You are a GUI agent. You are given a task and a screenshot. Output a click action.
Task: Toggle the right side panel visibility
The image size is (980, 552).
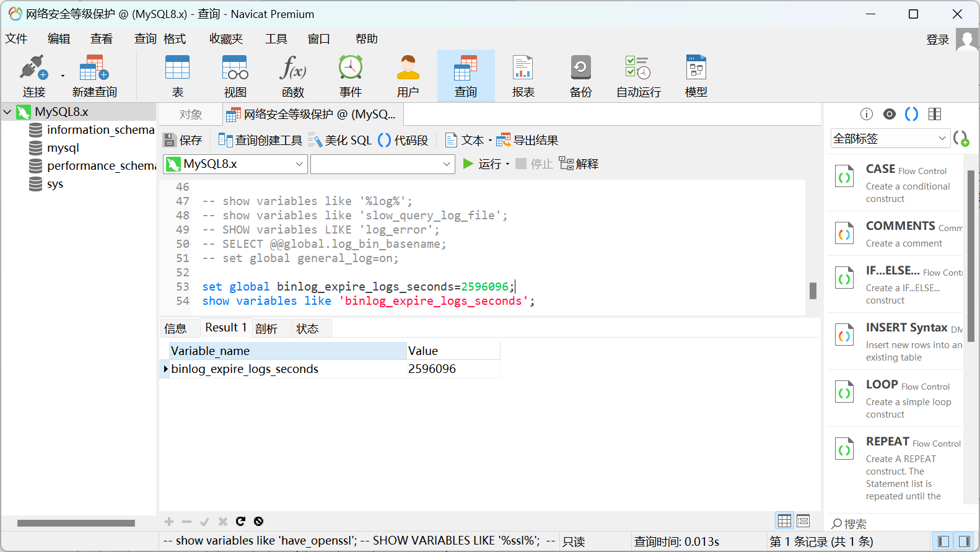[x=964, y=541]
